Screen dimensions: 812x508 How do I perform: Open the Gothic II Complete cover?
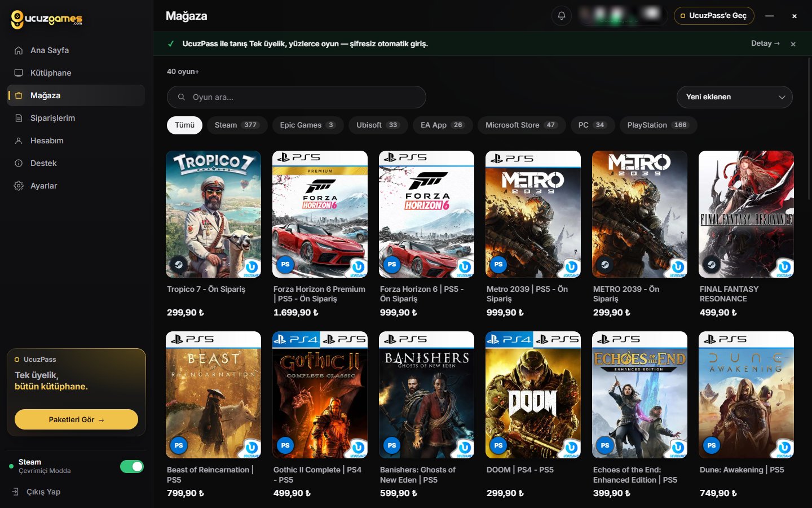[x=320, y=395]
